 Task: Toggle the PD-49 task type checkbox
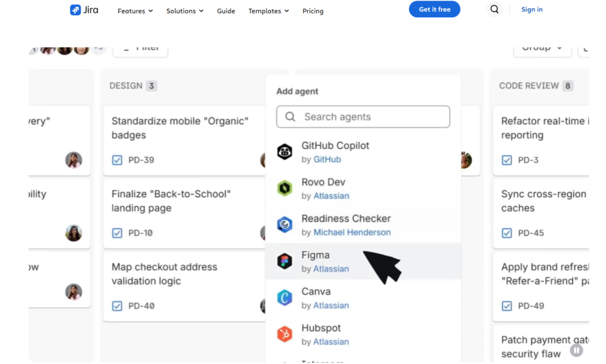pyautogui.click(x=507, y=306)
